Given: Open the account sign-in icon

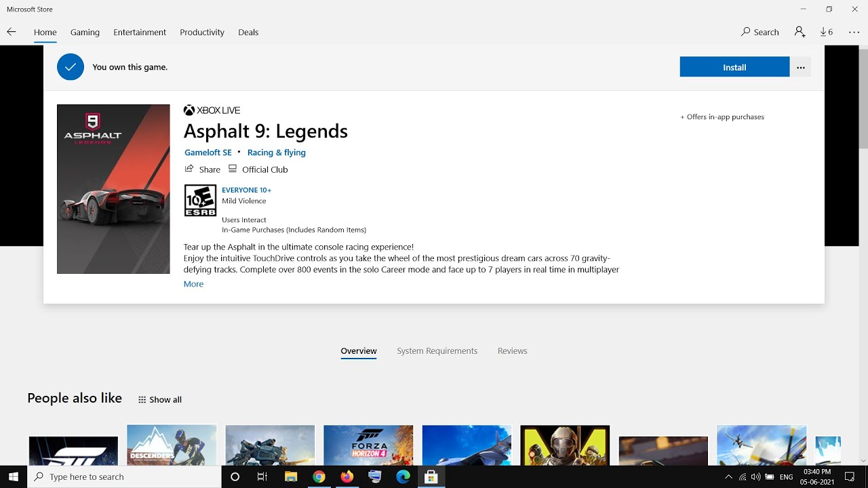Looking at the screenshot, I should pos(800,32).
